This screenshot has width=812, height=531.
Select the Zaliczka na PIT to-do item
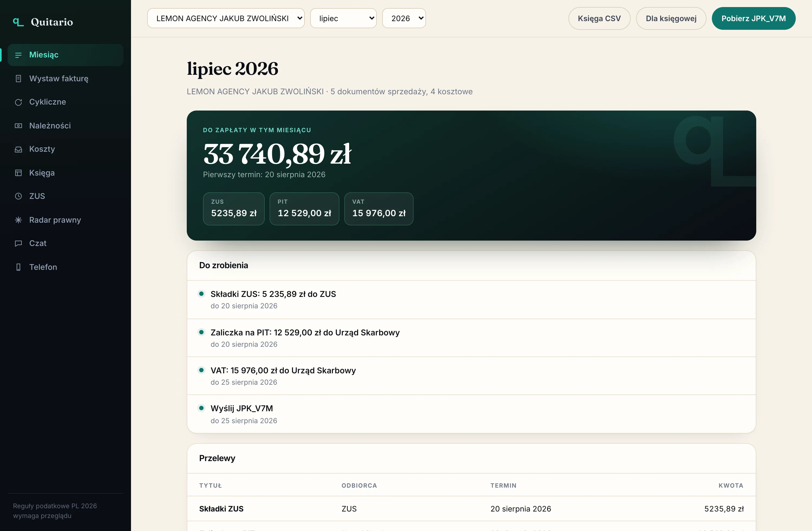click(471, 338)
